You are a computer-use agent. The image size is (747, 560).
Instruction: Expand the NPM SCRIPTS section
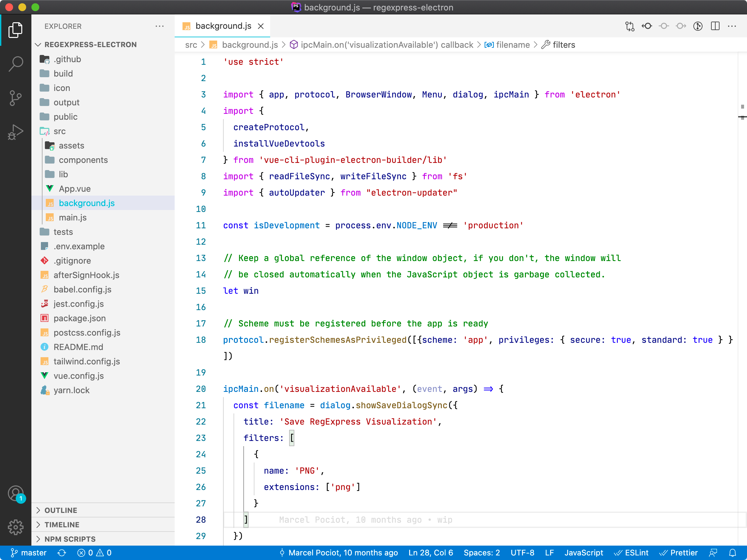(103, 539)
